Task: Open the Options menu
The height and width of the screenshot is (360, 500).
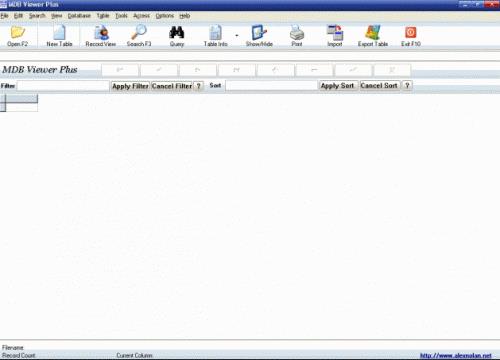Action: pyautogui.click(x=165, y=16)
